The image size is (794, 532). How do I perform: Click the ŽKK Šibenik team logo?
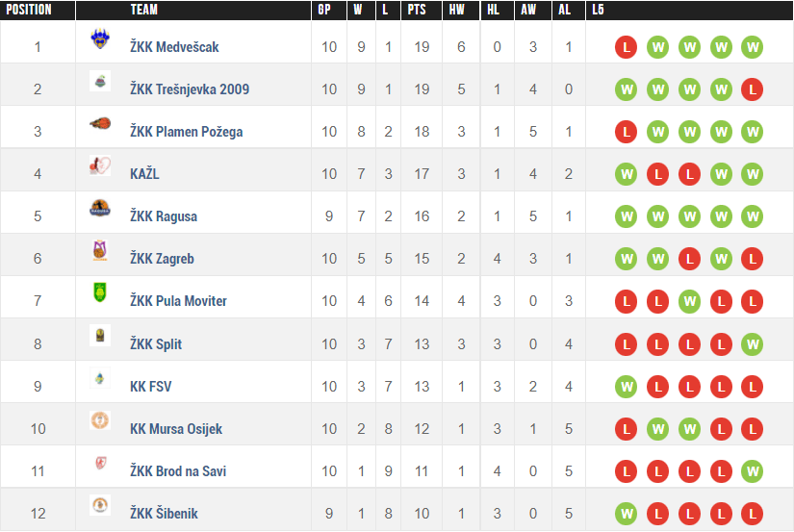point(100,505)
